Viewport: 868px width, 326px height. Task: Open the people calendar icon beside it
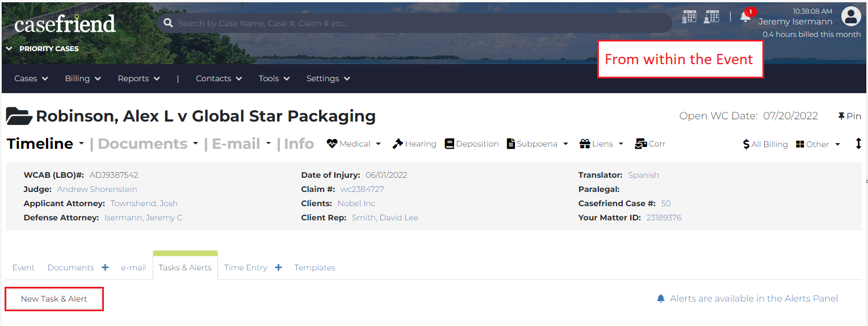coord(712,16)
